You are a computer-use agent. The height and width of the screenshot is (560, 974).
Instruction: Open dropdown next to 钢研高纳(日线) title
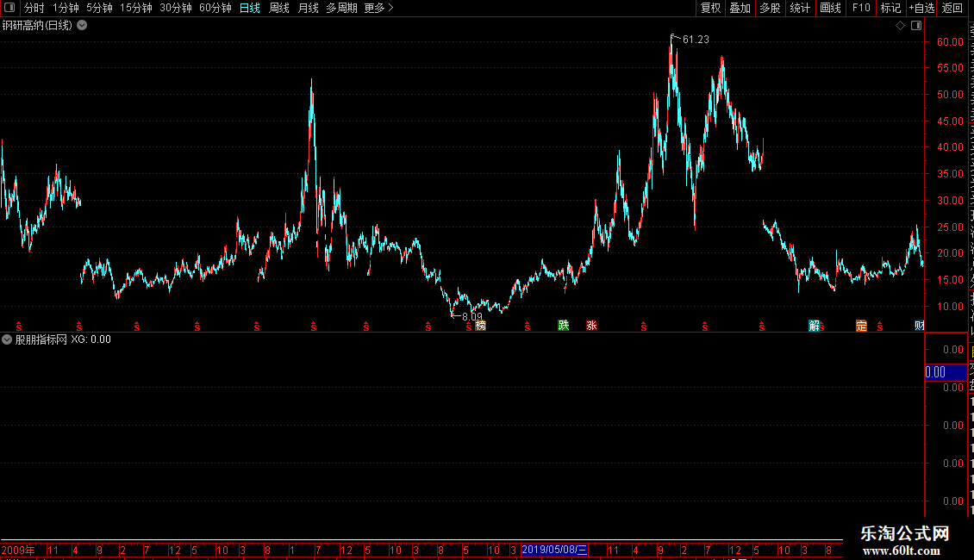tap(82, 26)
